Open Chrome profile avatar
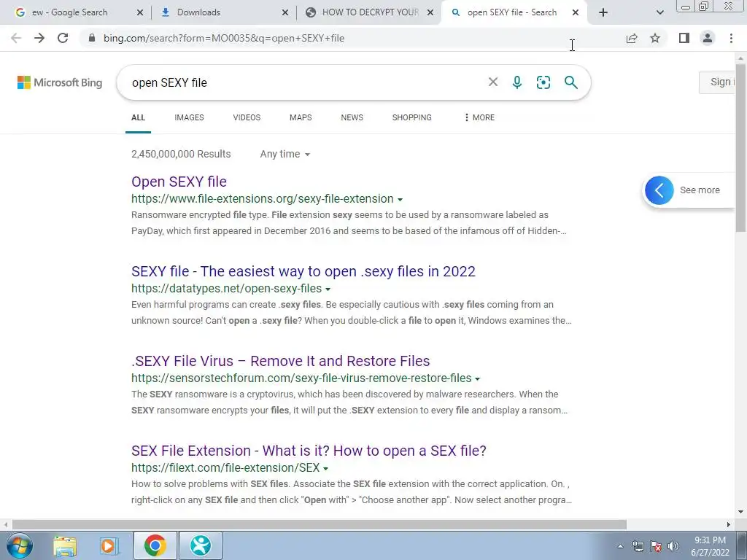The width and height of the screenshot is (747, 560). 708,38
